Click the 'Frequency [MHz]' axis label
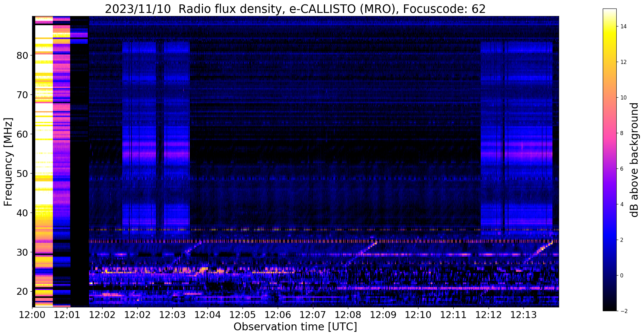The width and height of the screenshot is (644, 336). click(8, 162)
